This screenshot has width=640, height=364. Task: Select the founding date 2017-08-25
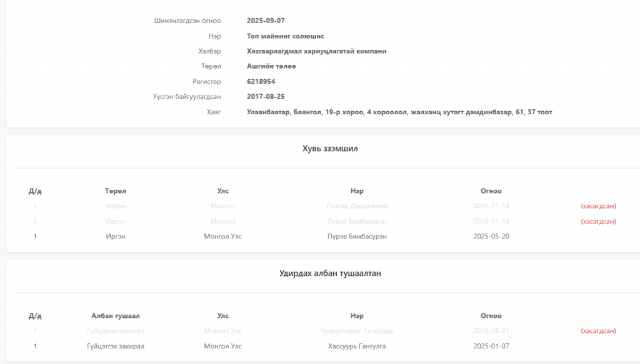point(266,97)
